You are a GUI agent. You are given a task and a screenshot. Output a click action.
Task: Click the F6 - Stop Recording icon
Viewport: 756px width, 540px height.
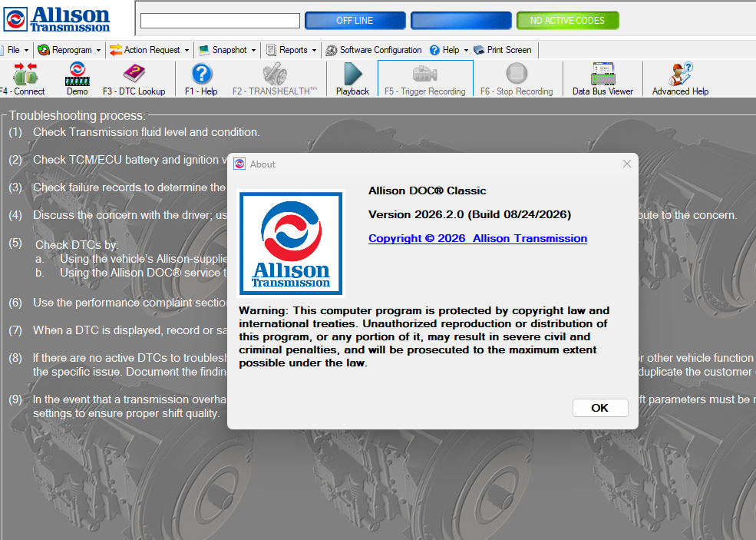pyautogui.click(x=517, y=74)
